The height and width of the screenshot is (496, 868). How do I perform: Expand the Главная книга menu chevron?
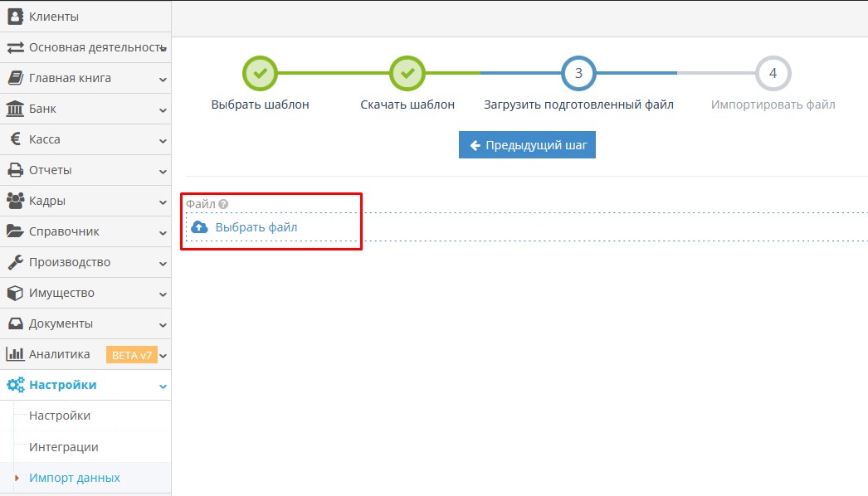(163, 80)
